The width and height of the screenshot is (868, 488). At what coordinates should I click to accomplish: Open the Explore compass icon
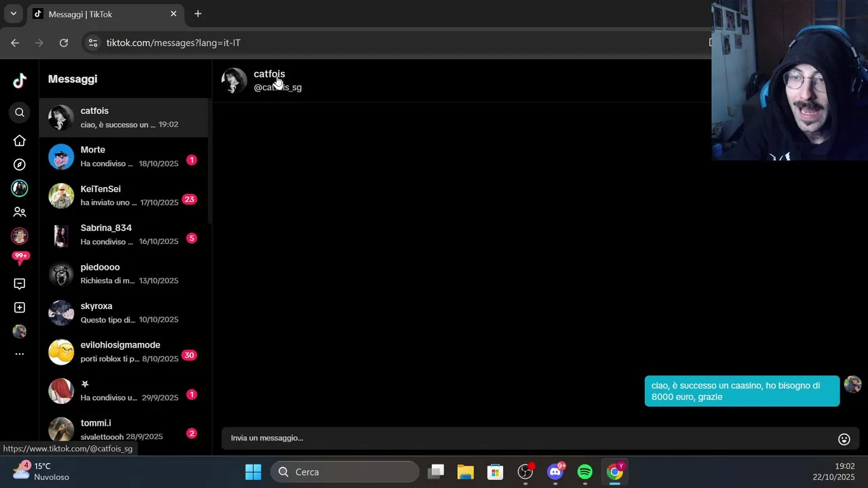point(20,165)
